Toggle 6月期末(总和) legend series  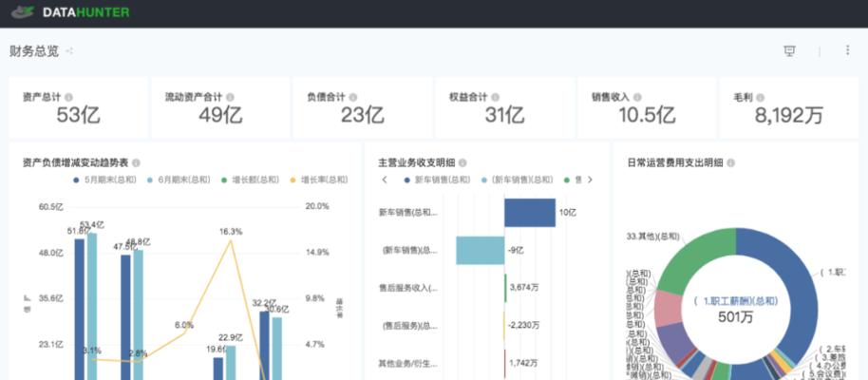pos(179,180)
